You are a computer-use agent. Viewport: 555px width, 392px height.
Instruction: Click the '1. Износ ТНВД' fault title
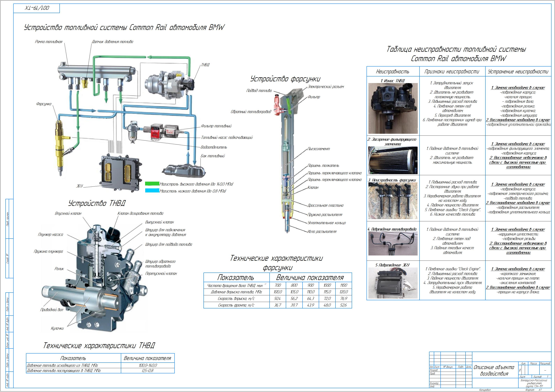pos(392,81)
